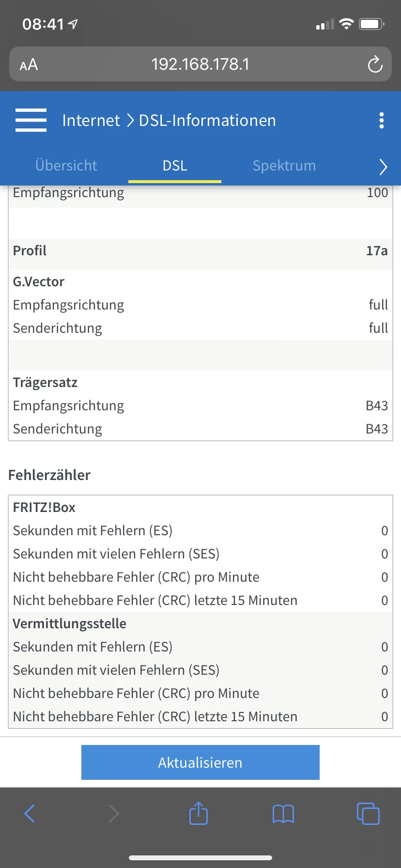Open the three-dot options menu
Viewport: 401px width, 868px height.
pyautogui.click(x=382, y=120)
